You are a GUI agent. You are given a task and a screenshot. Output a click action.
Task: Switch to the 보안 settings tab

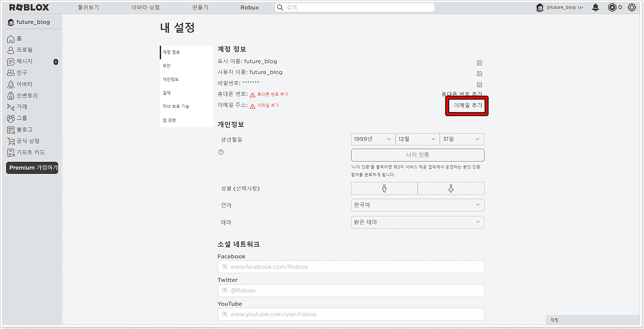[x=167, y=66]
